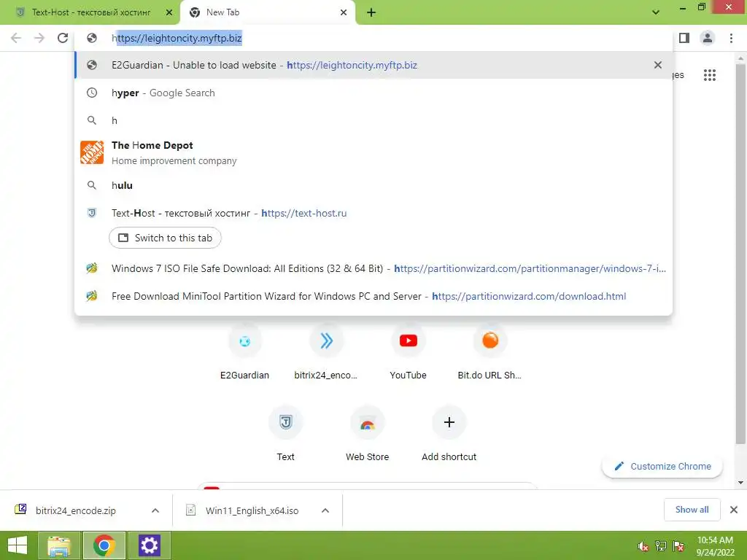The height and width of the screenshot is (560, 747).
Task: Select the E2Guardian leightoncity suggestion
Action: 373,65
